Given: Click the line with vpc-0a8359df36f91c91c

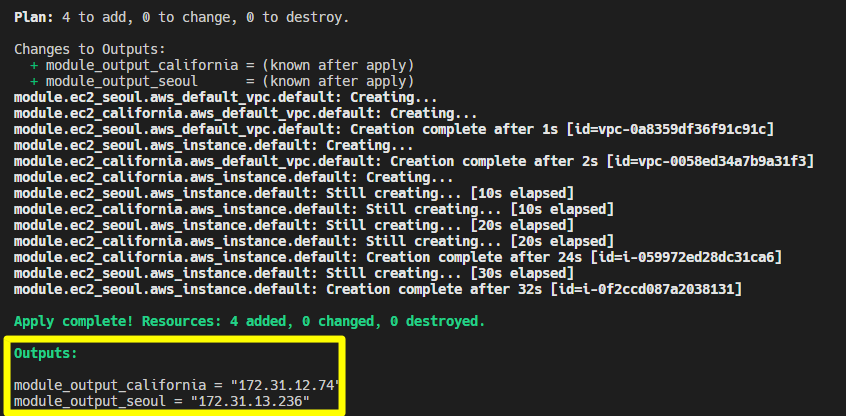Looking at the screenshot, I should [394, 129].
